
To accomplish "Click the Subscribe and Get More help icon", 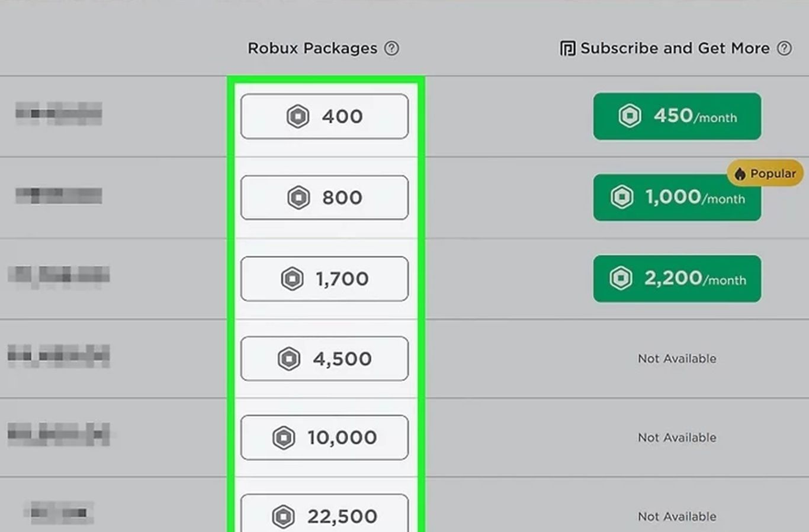I will (x=784, y=49).
